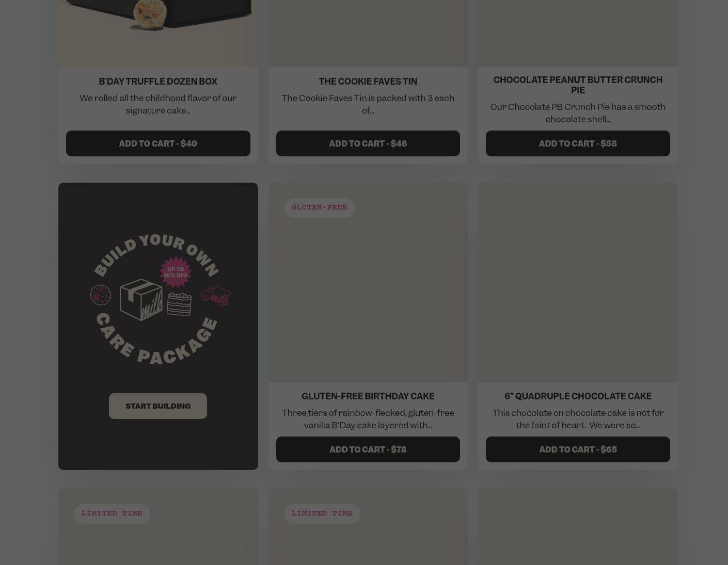Click the Gluten-Free badge label

(x=319, y=207)
